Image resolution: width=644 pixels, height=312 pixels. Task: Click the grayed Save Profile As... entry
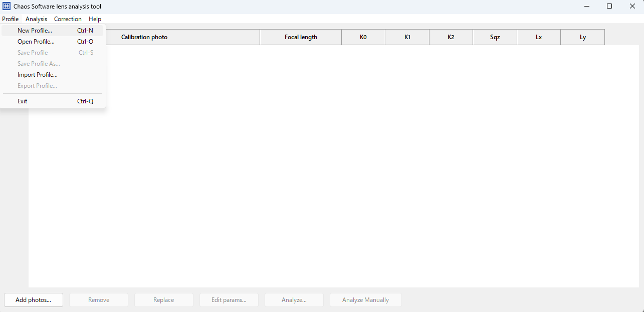point(53,64)
